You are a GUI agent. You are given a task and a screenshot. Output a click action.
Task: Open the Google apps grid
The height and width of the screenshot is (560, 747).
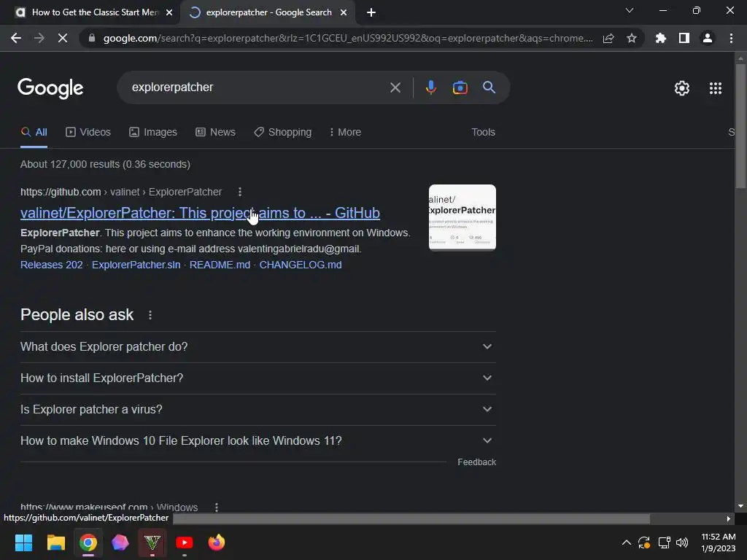[715, 88]
